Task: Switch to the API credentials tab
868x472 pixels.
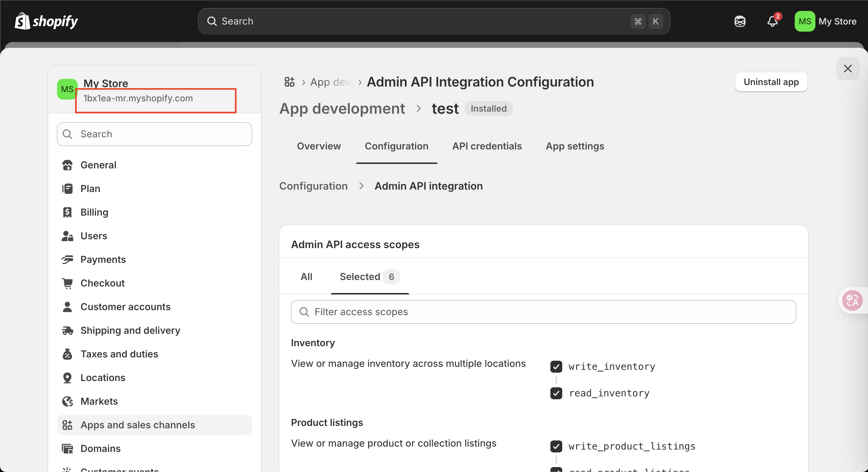Action: point(487,146)
